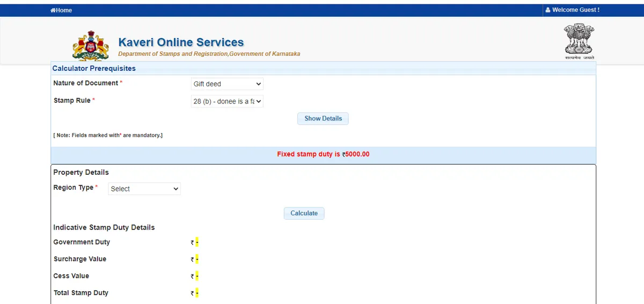Click the Fixed stamp duty ₹5000.00 banner
Image resolution: width=644 pixels, height=304 pixels.
coord(323,154)
